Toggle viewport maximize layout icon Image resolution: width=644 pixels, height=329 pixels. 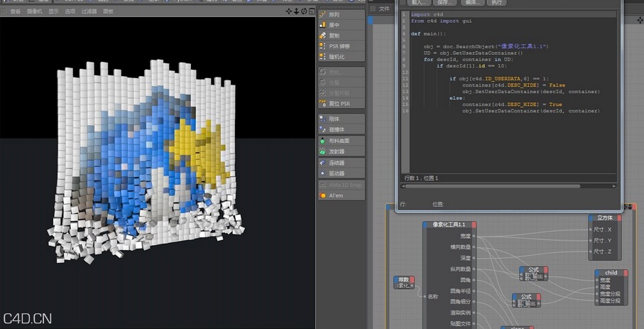[x=312, y=11]
